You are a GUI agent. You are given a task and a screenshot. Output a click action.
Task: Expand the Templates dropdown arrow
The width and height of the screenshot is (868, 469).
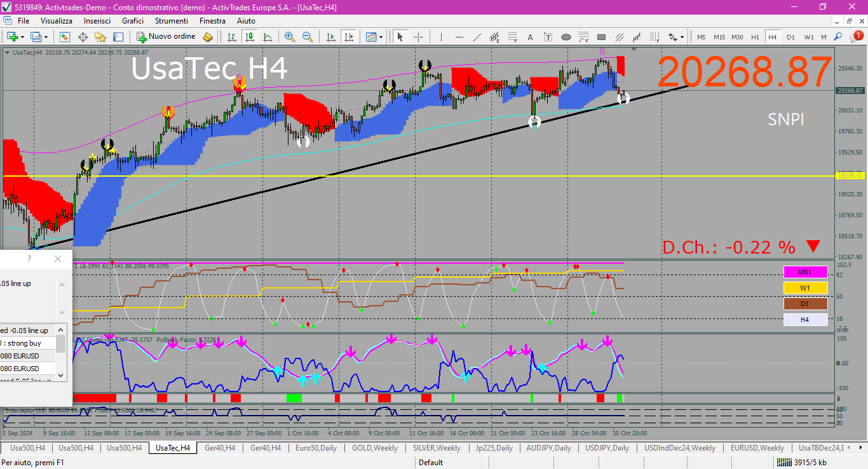(381, 37)
